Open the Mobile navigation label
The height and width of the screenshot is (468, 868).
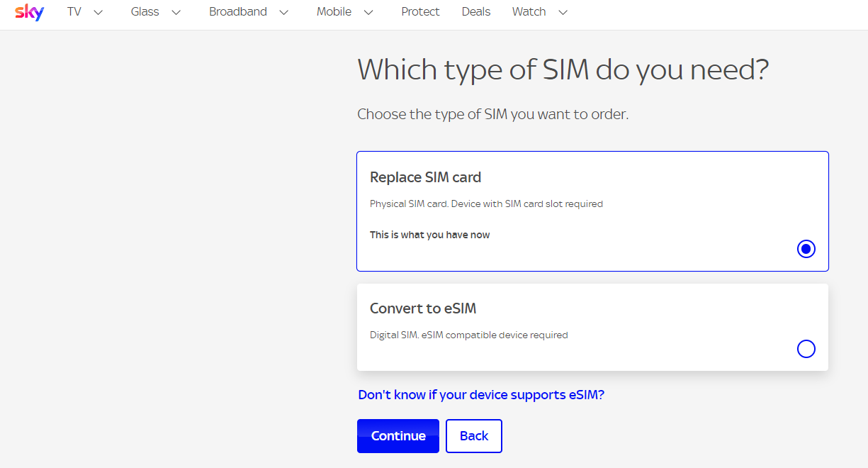pyautogui.click(x=334, y=12)
